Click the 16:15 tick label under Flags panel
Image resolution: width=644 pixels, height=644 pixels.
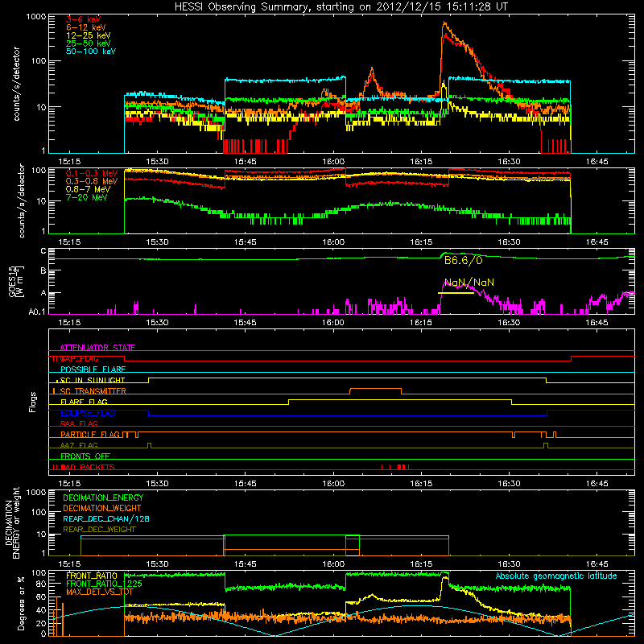tap(421, 484)
